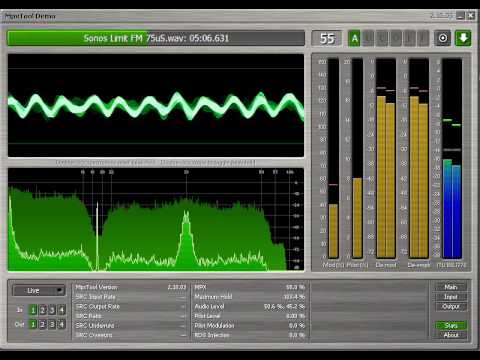Select output channel 1 in the Out row

tap(33, 324)
